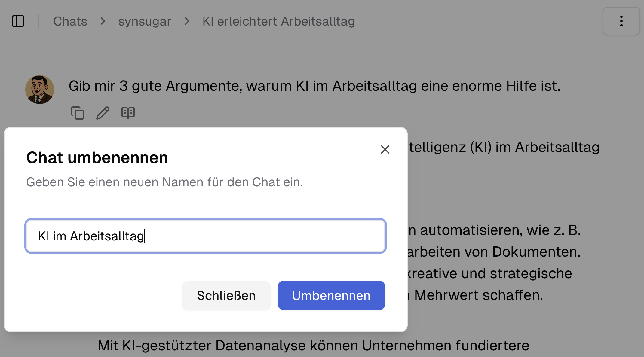Copy the user message to clipboard
This screenshot has height=357, width=644.
pos(78,113)
